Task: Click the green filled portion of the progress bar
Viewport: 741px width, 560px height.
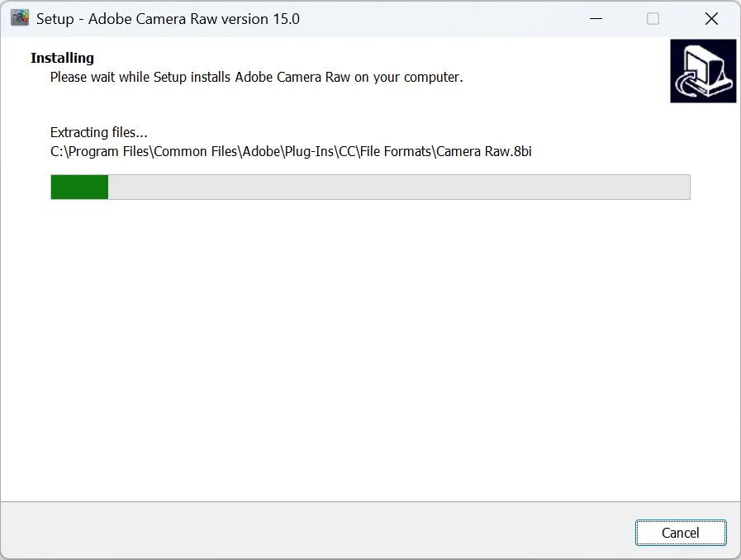Action: [x=79, y=187]
